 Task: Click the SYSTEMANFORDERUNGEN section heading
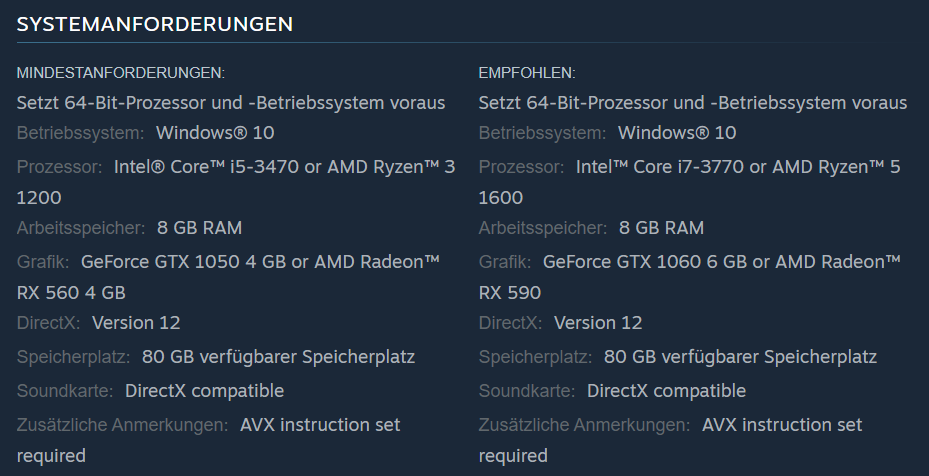(154, 24)
